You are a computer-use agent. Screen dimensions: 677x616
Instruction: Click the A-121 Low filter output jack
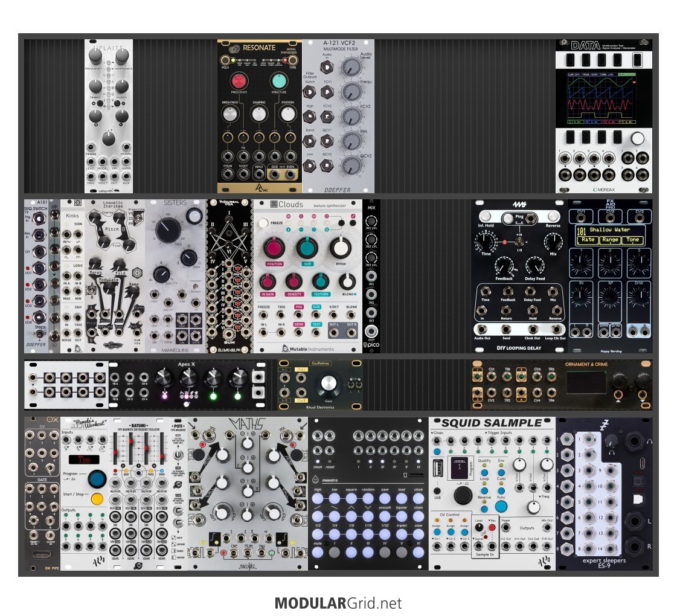coord(309,165)
